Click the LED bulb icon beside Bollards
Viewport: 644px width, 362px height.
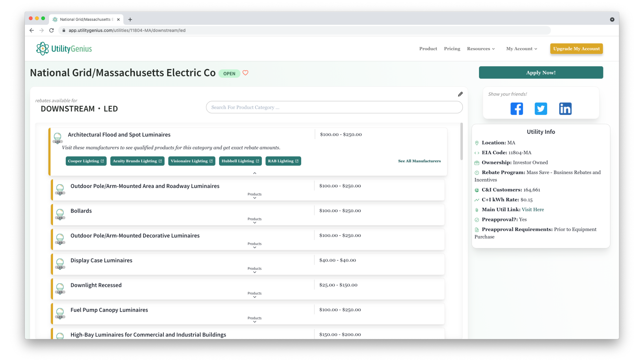(x=60, y=214)
